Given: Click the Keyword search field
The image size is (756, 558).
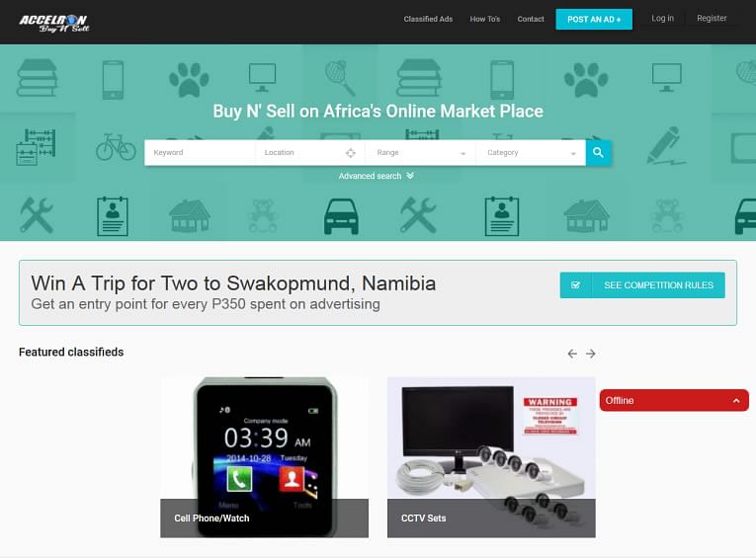Looking at the screenshot, I should click(x=200, y=153).
